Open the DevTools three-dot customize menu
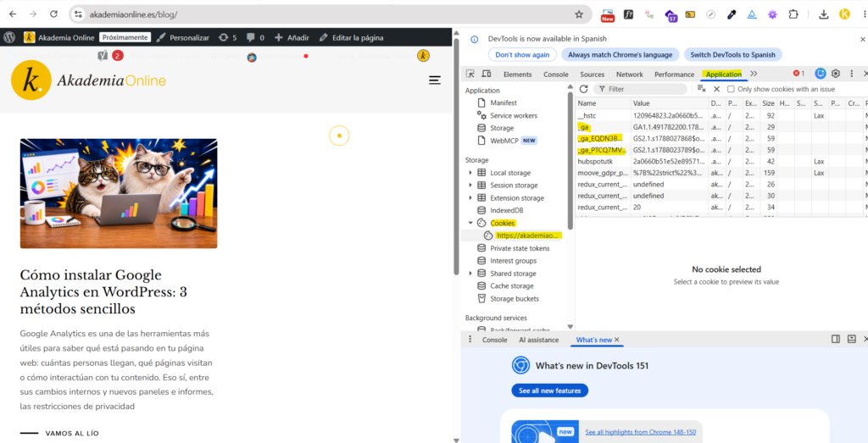Screen dimensions: 868x443 851,74
